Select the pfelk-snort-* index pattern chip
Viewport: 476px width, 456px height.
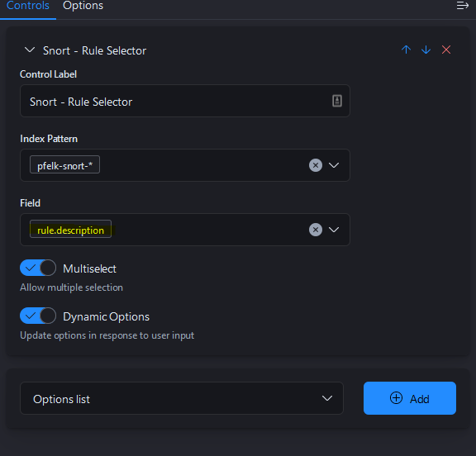[64, 164]
